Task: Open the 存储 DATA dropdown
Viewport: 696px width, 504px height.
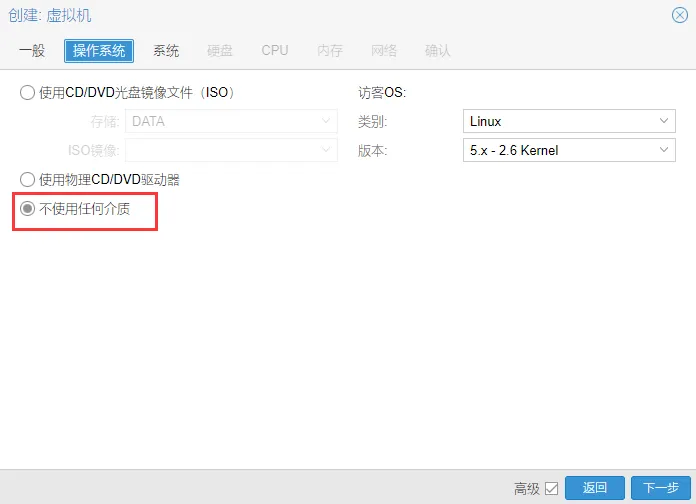Action: pyautogui.click(x=231, y=121)
